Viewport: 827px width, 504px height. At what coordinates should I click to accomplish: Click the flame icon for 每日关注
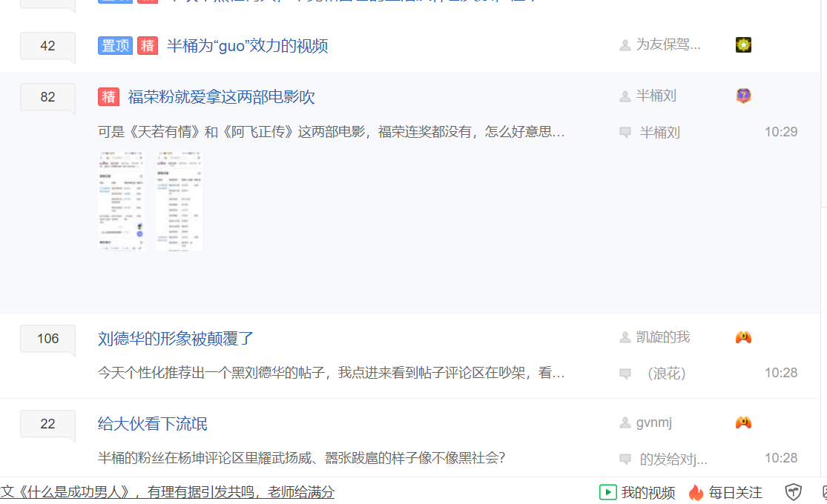pos(696,492)
